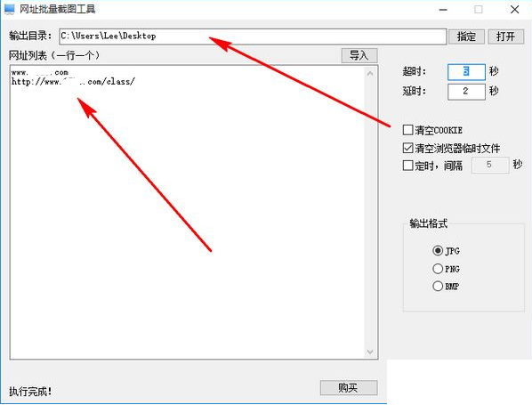Screen dimensions: 532x405
Task: Click the 指定 button to choose output folder
Action: tap(466, 36)
